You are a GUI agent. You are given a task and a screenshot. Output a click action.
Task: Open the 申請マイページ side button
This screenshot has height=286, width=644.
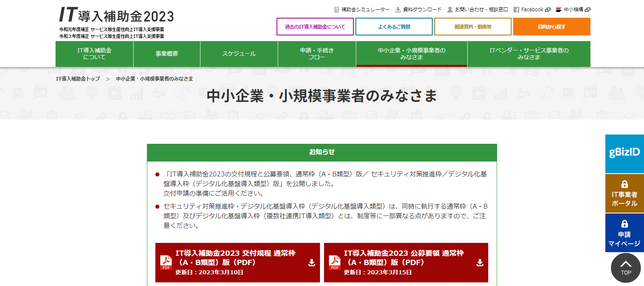coord(625,233)
